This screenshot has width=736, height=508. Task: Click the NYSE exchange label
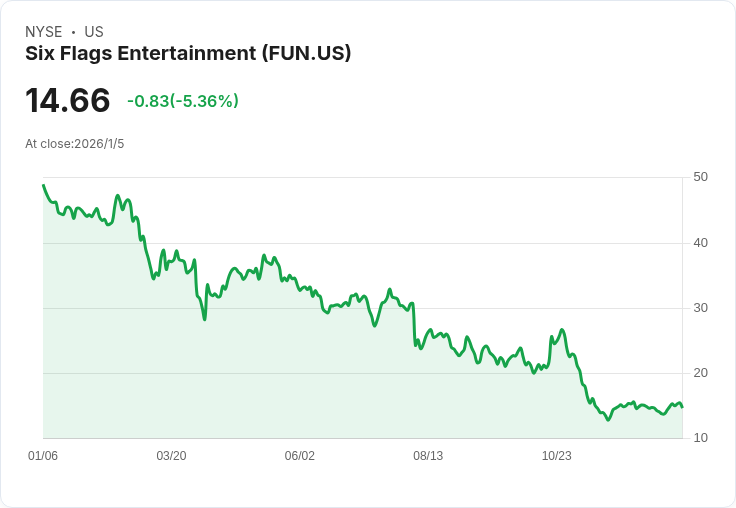44,32
